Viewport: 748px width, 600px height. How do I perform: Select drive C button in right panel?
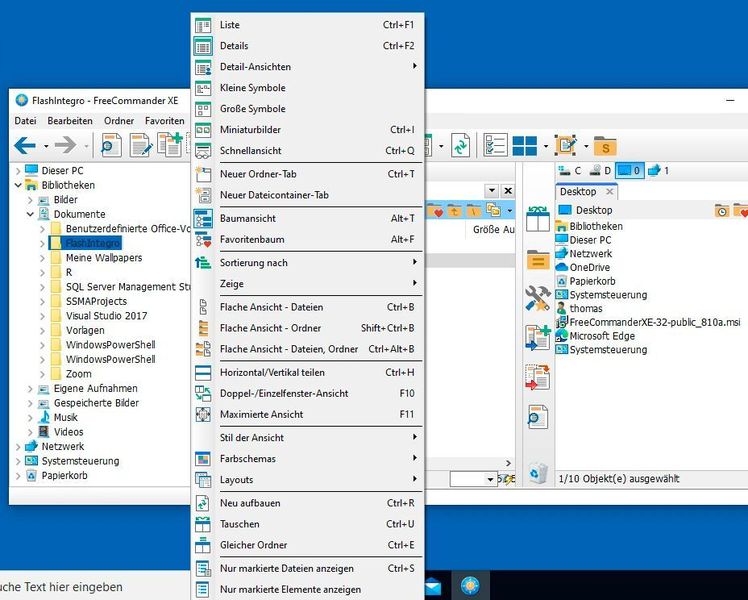[570, 170]
